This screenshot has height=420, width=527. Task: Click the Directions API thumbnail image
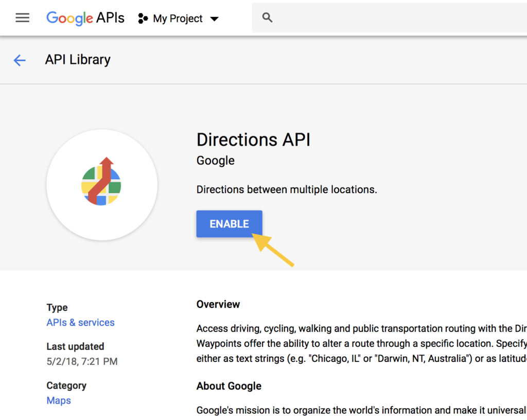click(101, 184)
